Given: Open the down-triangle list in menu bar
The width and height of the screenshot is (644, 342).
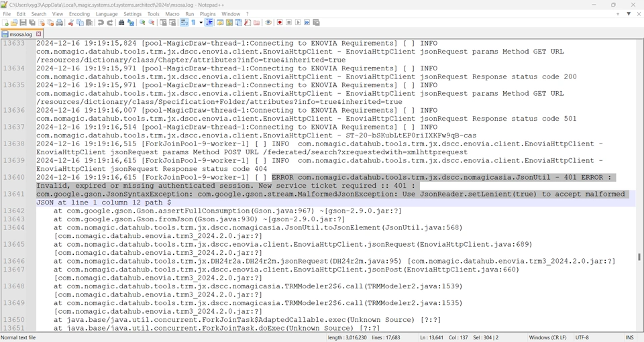Looking at the screenshot, I should pos(629,14).
